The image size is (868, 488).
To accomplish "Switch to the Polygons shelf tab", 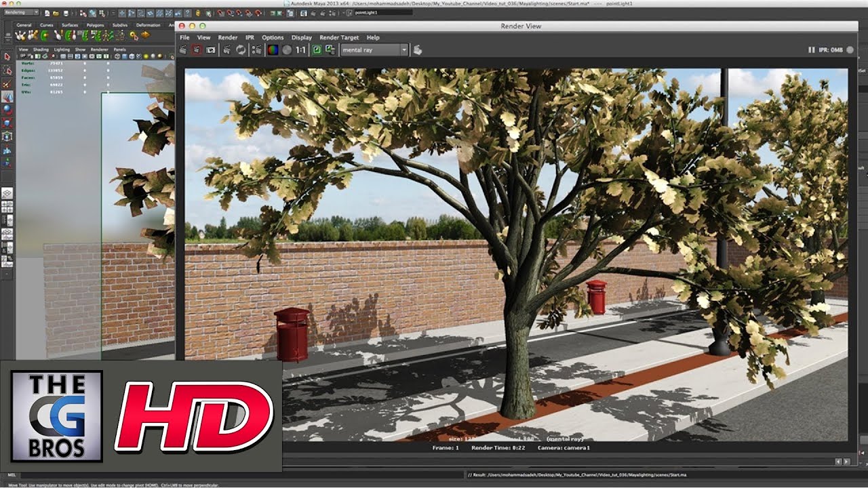I will [x=96, y=25].
